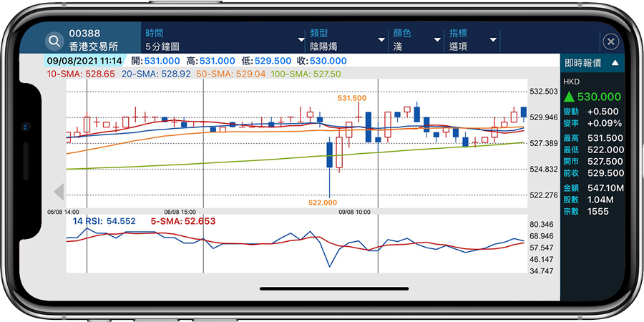The image size is (644, 322).
Task: Open the 顏色 color theme dropdown
Action: 416,40
